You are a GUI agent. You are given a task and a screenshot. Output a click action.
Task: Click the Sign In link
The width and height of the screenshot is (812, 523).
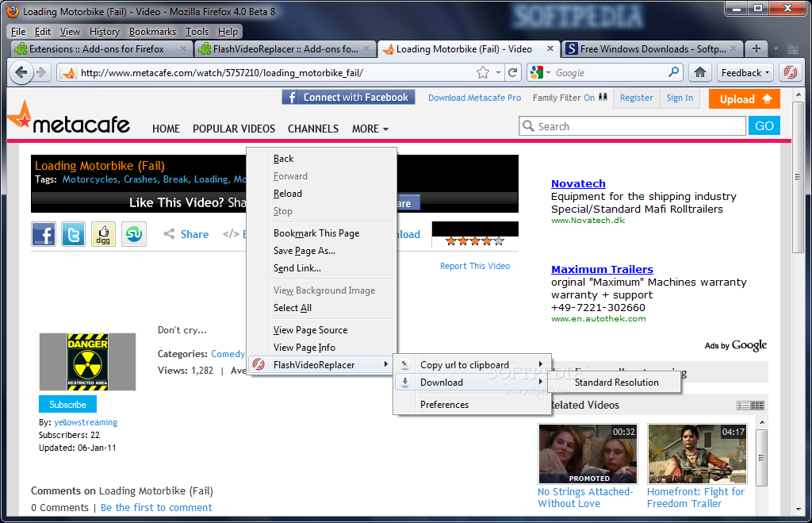pos(680,98)
